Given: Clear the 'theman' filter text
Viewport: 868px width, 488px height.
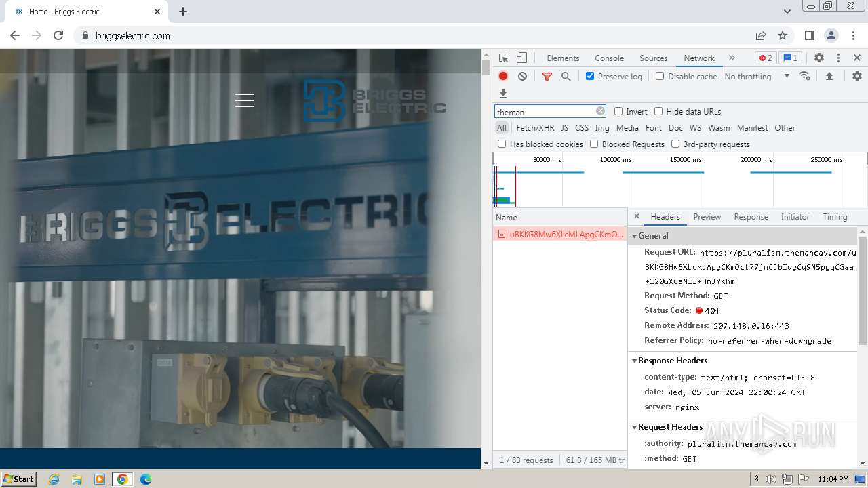Looking at the screenshot, I should (x=600, y=111).
